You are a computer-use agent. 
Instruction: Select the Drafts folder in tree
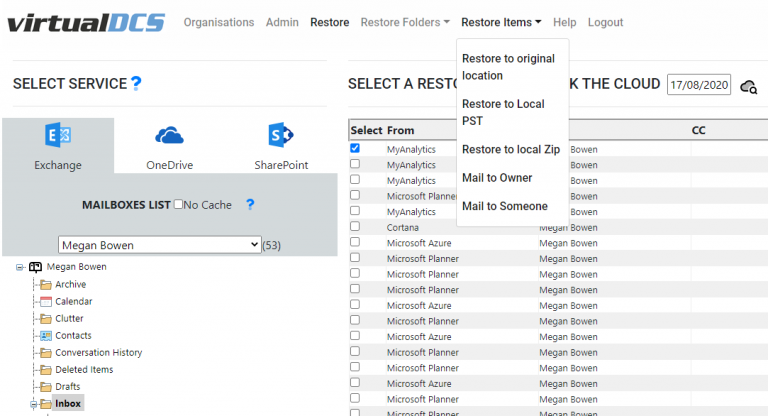click(x=68, y=387)
